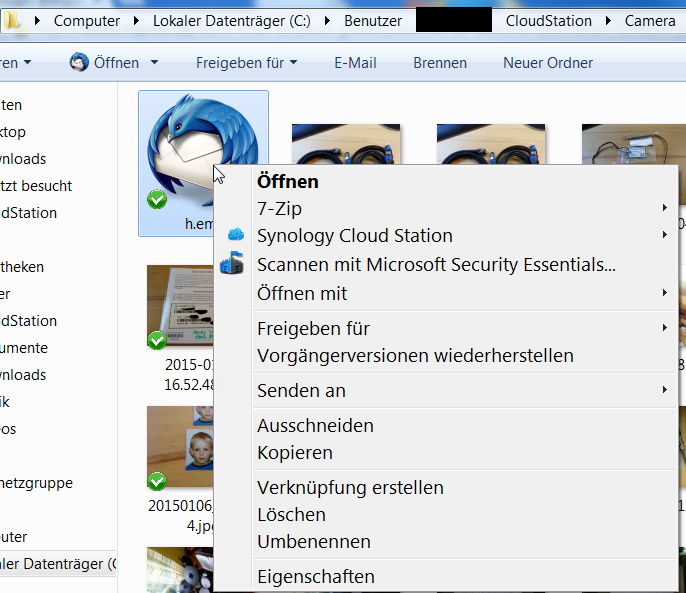686x593 pixels.
Task: Expand the breadcrumb arrow before Computer
Action: (38, 21)
